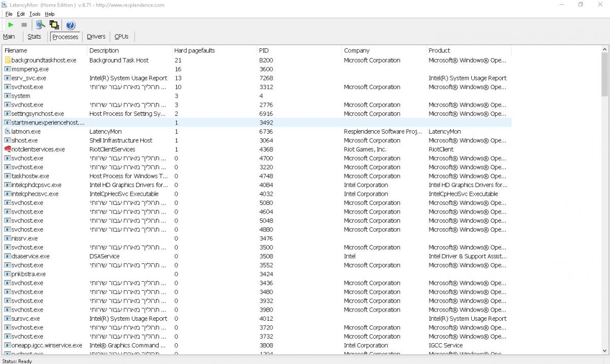Click the 'Status: Ready' status bar text
Image resolution: width=610 pixels, height=364 pixels.
pos(17,361)
